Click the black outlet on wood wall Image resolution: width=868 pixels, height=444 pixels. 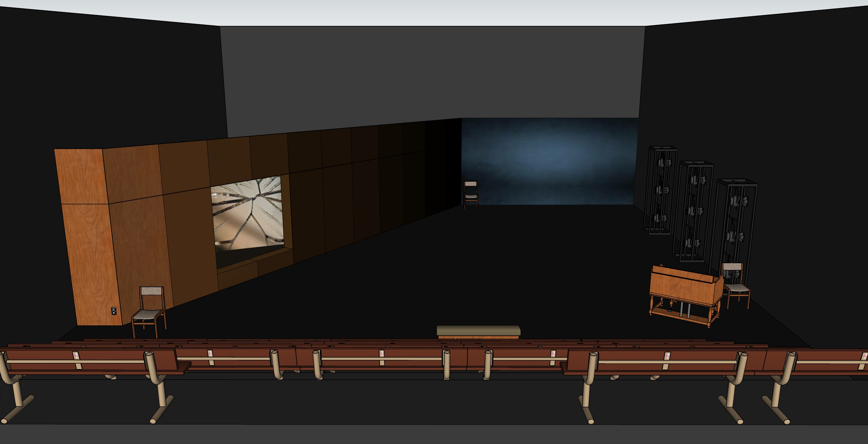point(114,311)
